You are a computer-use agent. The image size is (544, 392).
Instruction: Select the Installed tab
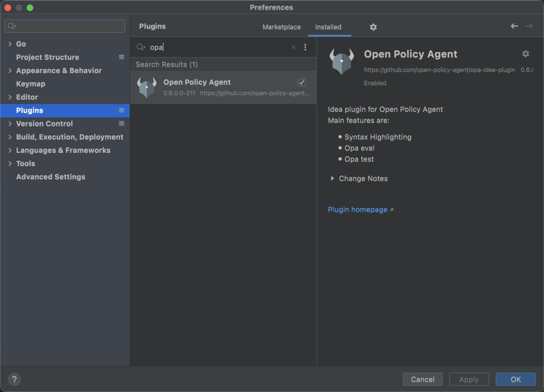pos(328,27)
